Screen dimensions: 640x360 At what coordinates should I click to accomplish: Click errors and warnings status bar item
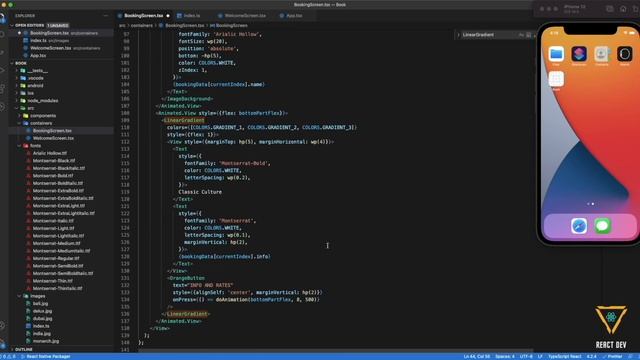point(8,356)
